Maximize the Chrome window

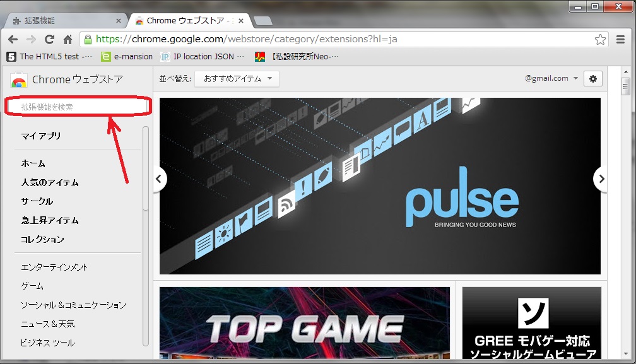pyautogui.click(x=594, y=6)
